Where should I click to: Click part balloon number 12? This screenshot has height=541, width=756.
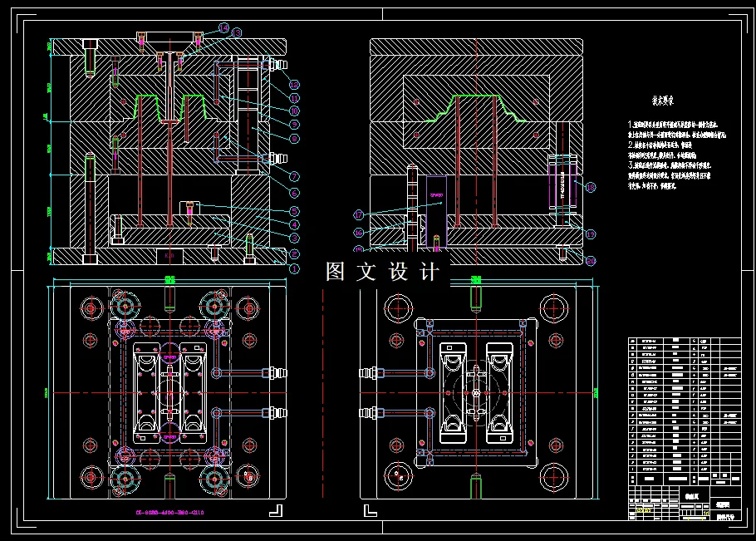(x=294, y=85)
